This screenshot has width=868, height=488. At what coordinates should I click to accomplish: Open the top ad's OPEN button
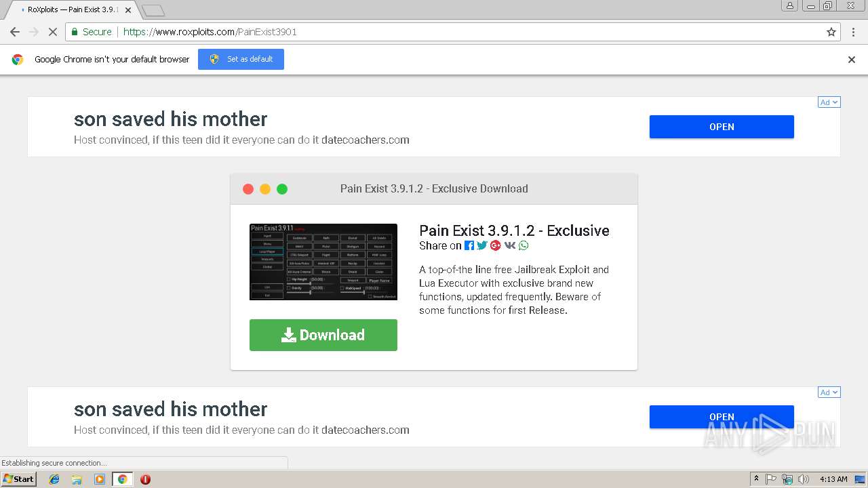722,127
